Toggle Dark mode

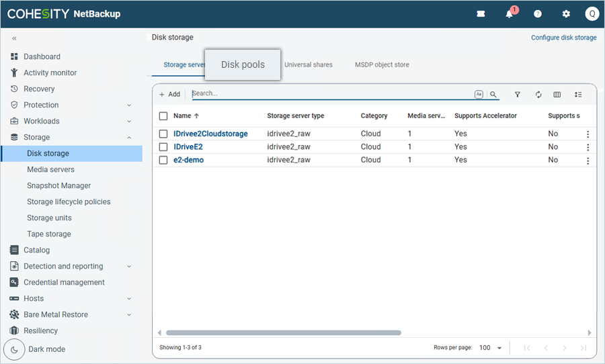tap(14, 349)
